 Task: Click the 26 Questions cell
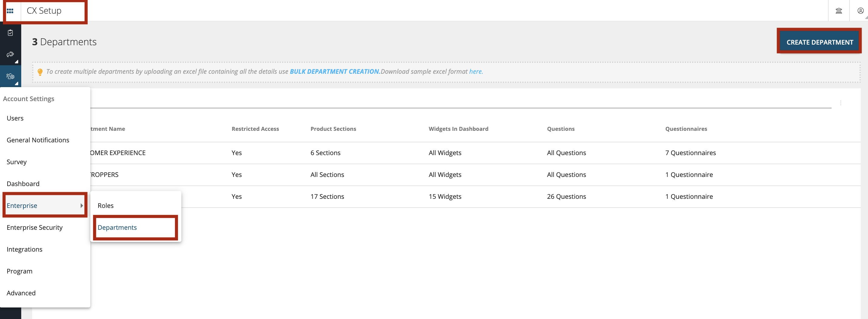pos(567,197)
